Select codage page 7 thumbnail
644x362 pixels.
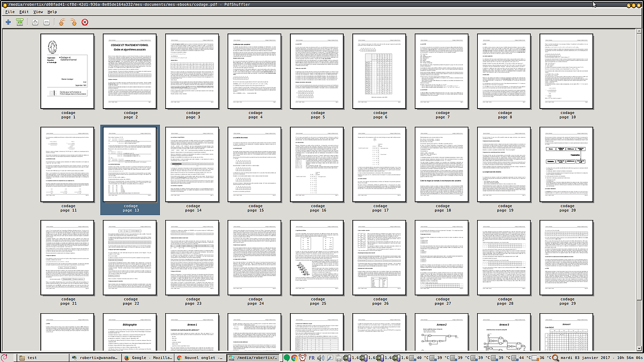pos(442,71)
